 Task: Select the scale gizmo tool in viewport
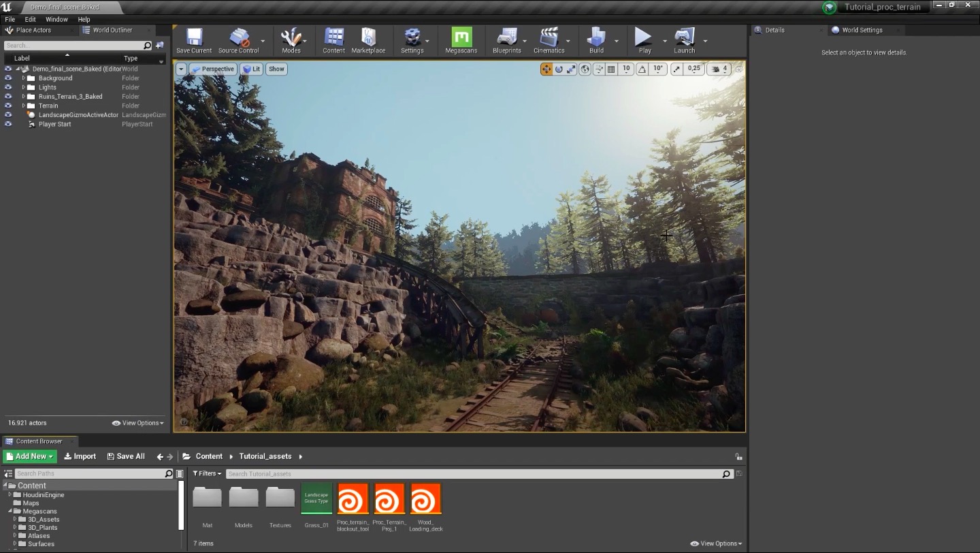tap(571, 69)
